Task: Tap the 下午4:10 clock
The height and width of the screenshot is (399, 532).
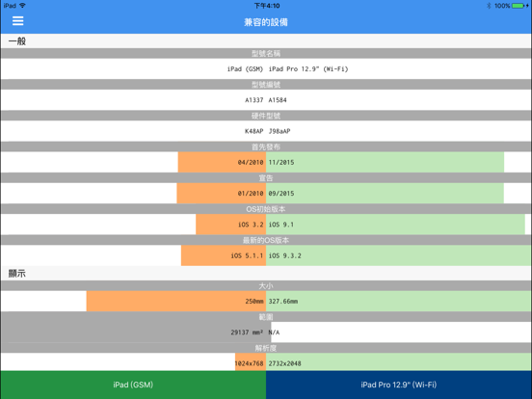Action: coord(267,6)
